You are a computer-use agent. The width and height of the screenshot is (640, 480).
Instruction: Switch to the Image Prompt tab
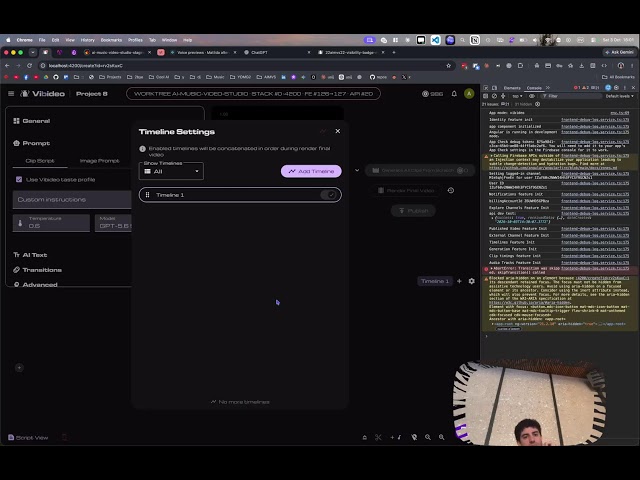pyautogui.click(x=100, y=161)
